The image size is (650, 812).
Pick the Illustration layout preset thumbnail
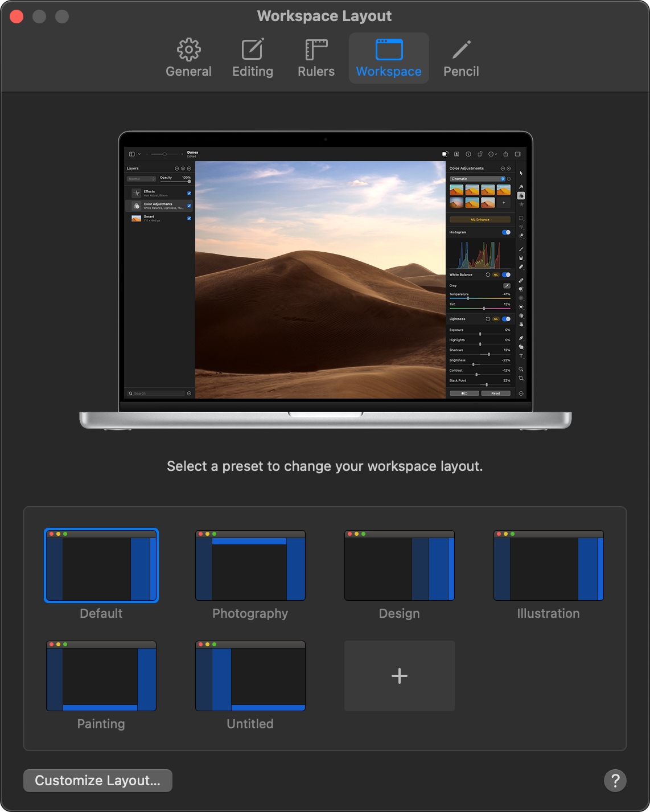[x=549, y=565]
